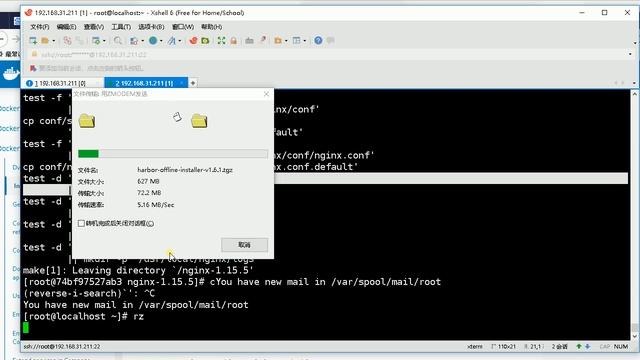Viewport: 640px width, 360px height.
Task: Click the scroll-up arrow of terminal scrollbar
Action: tap(635, 94)
